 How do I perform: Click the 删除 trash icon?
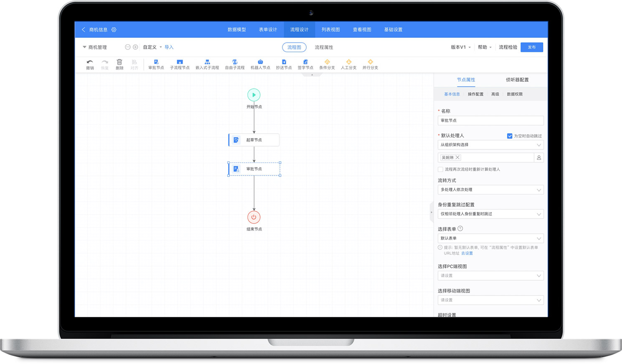(119, 62)
